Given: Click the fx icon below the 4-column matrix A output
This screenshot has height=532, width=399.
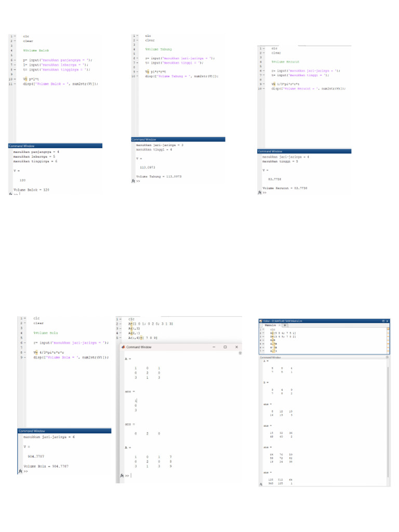Looking at the screenshot, I should tap(122, 476).
